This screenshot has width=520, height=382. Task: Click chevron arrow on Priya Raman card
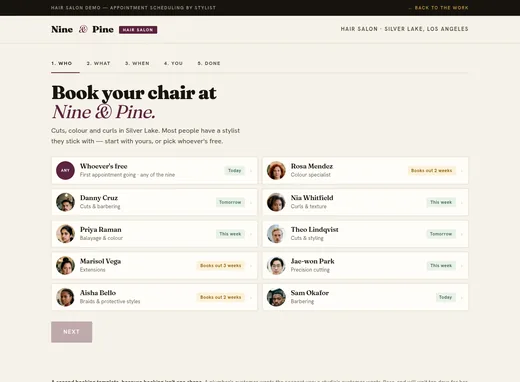coord(251,234)
